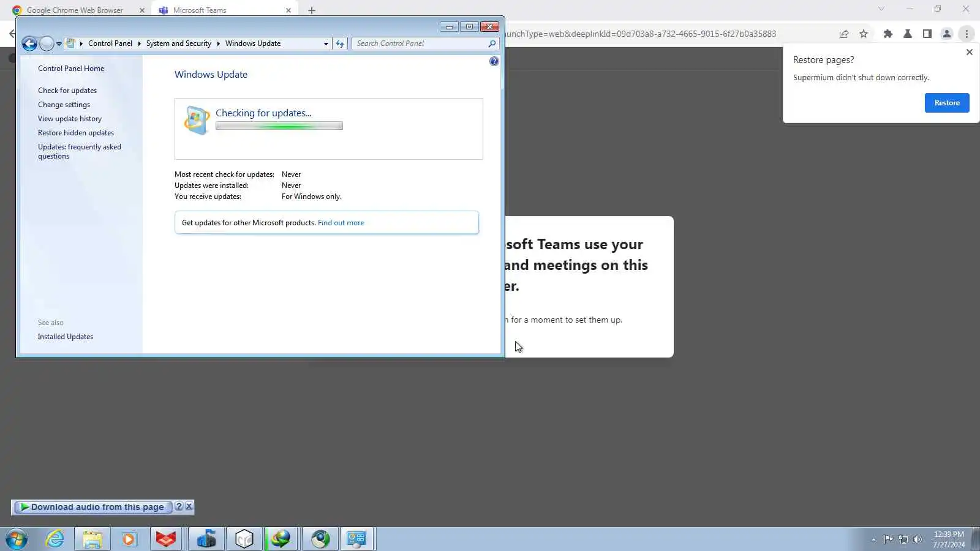Expand the arrow after Control Panel breadcrumb
Image resolution: width=980 pixels, height=551 pixels.
point(139,43)
